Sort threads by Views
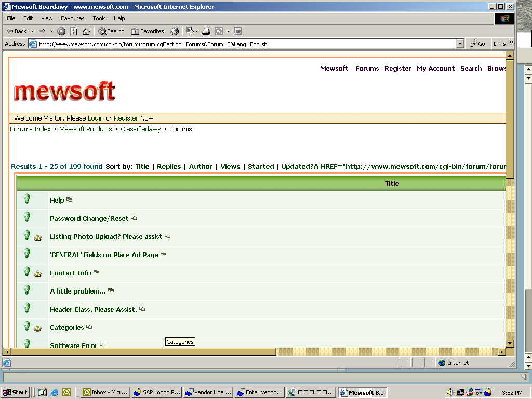532x399 pixels. pos(230,166)
